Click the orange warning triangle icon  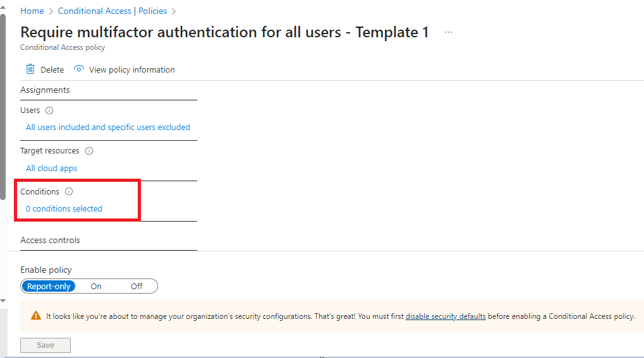point(35,316)
